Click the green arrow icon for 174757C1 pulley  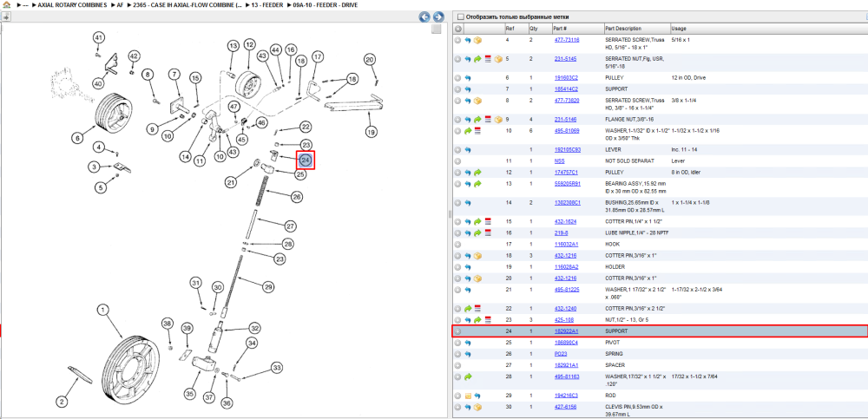(477, 173)
